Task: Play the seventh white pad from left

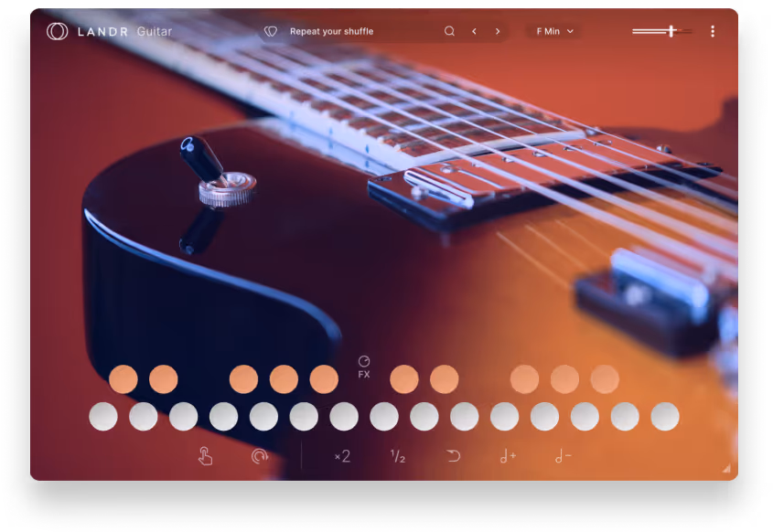Action: pyautogui.click(x=344, y=416)
